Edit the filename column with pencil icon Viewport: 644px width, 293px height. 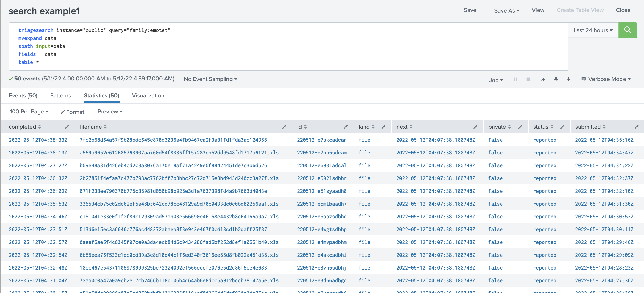point(284,127)
